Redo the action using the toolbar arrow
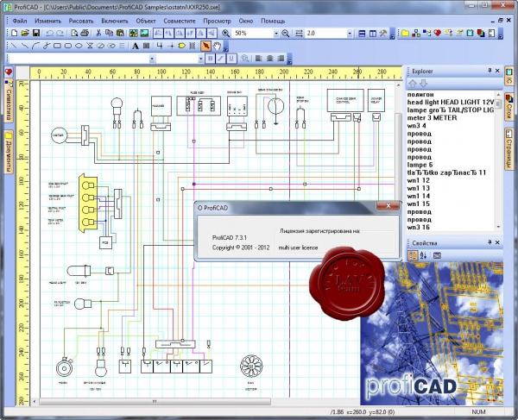 [x=60, y=33]
